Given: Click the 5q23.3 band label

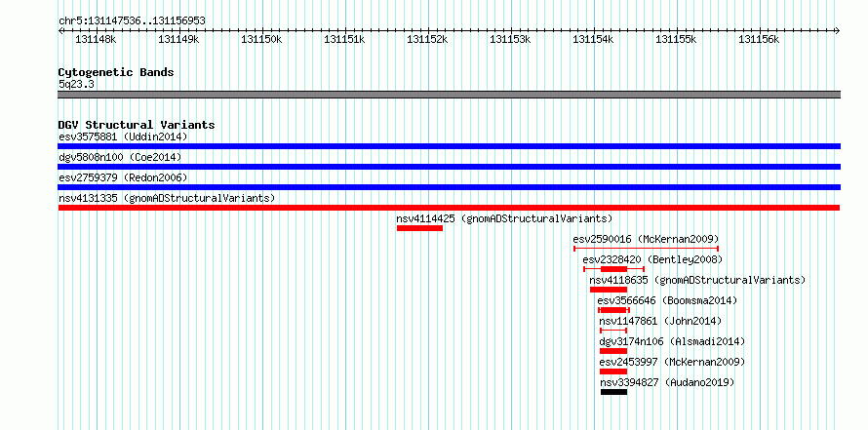Looking at the screenshot, I should (76, 84).
